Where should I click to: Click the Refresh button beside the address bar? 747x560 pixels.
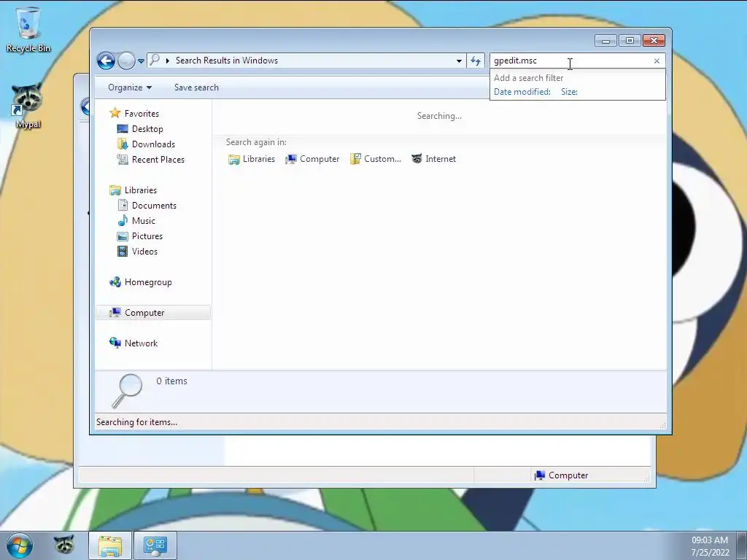476,61
